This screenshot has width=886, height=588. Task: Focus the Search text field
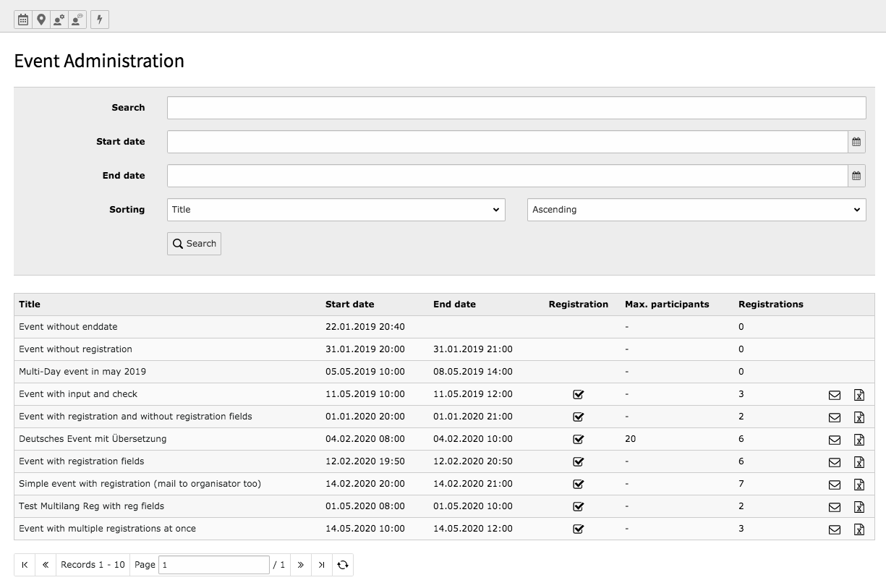516,108
